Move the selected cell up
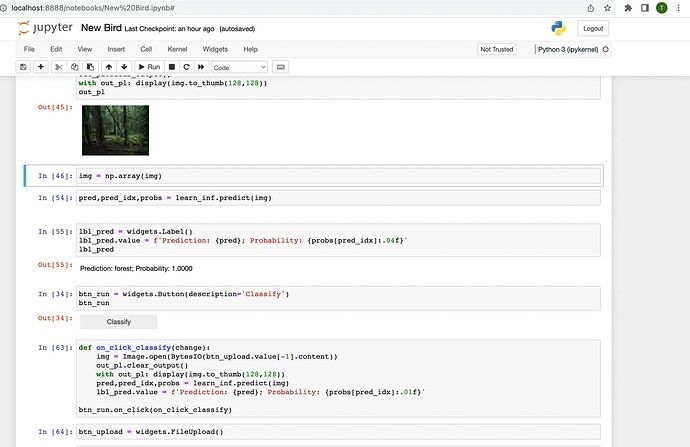The image size is (690, 447). tap(109, 67)
